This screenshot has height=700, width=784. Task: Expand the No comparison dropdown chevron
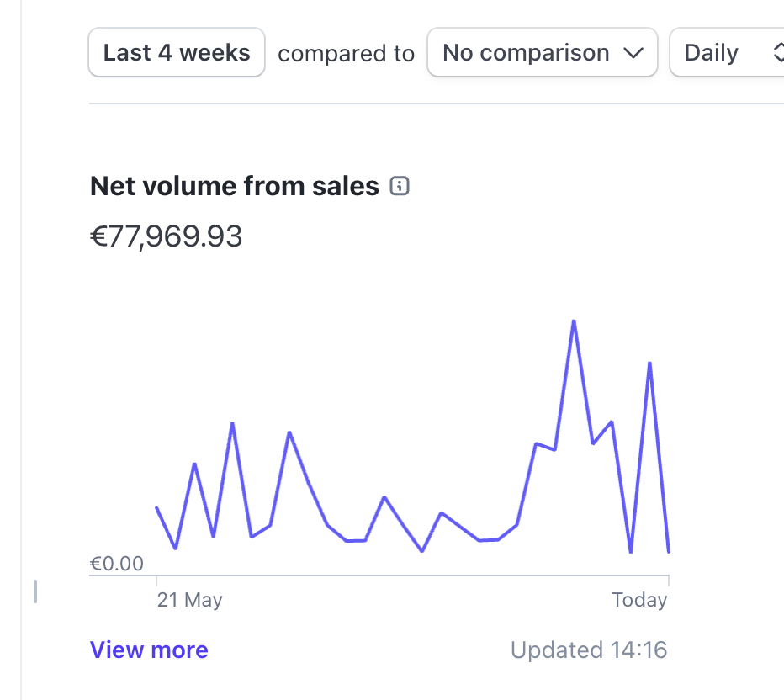[633, 53]
